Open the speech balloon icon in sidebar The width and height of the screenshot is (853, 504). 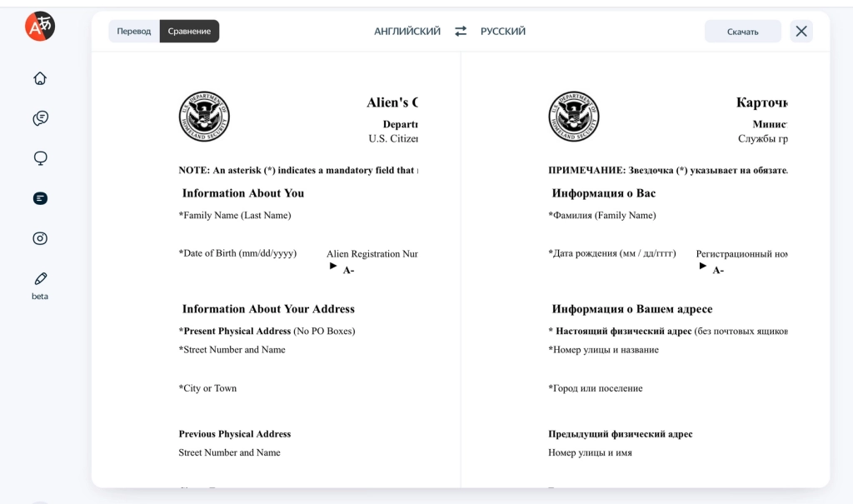(40, 158)
